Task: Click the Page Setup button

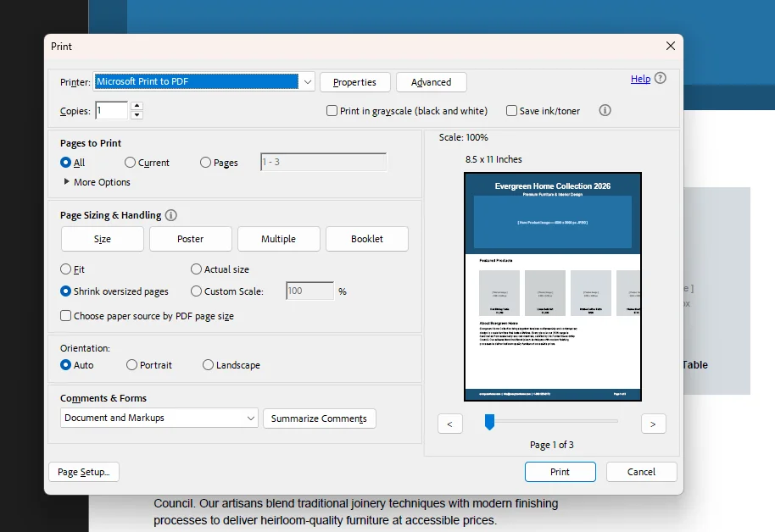Action: pyautogui.click(x=84, y=472)
